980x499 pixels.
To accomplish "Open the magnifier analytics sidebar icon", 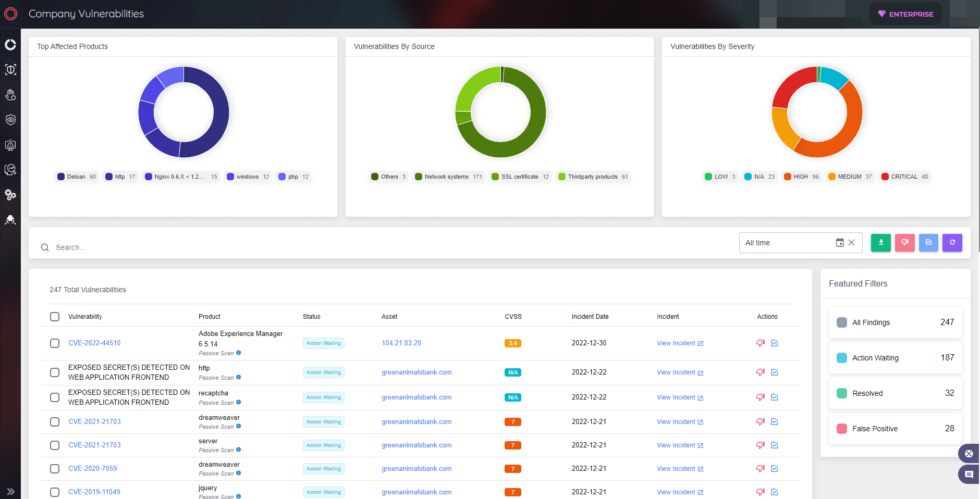I will [10, 170].
